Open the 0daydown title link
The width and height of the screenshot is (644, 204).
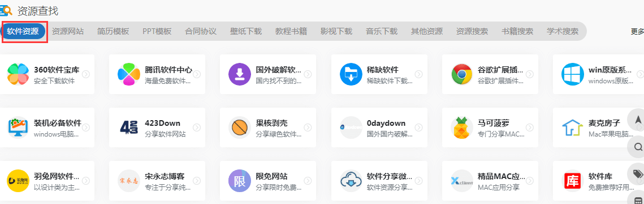tap(386, 123)
